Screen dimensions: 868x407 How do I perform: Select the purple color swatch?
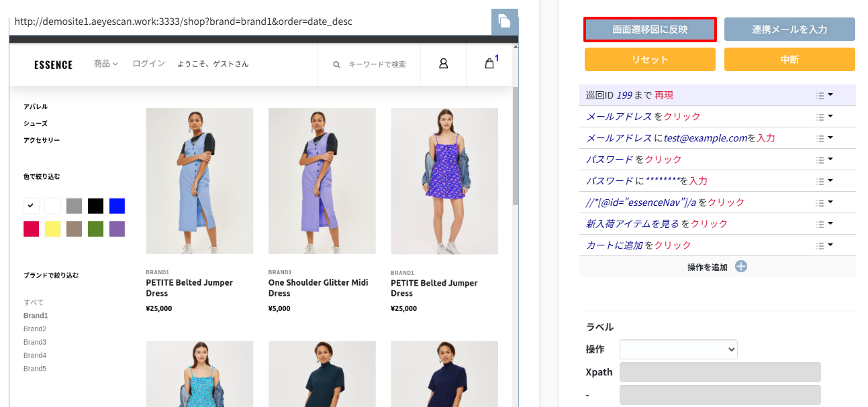point(117,229)
